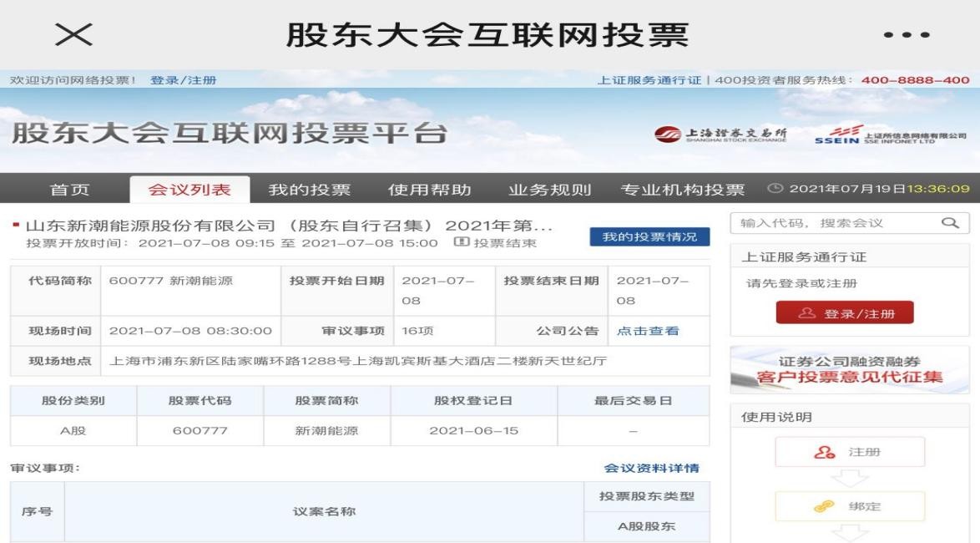Open the 首页 tab

69,190
